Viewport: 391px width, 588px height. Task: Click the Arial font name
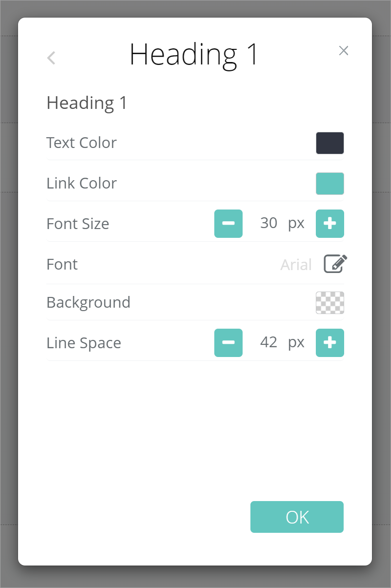[296, 265]
